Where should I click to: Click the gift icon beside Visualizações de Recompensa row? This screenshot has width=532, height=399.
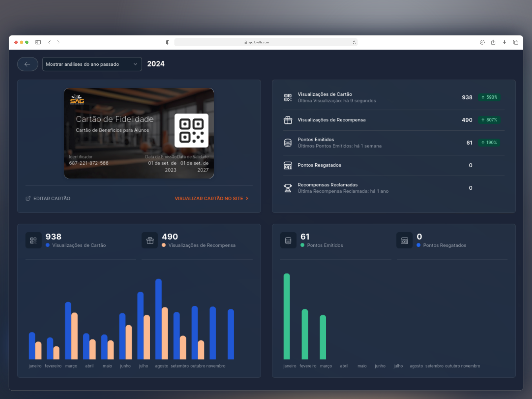tap(288, 120)
